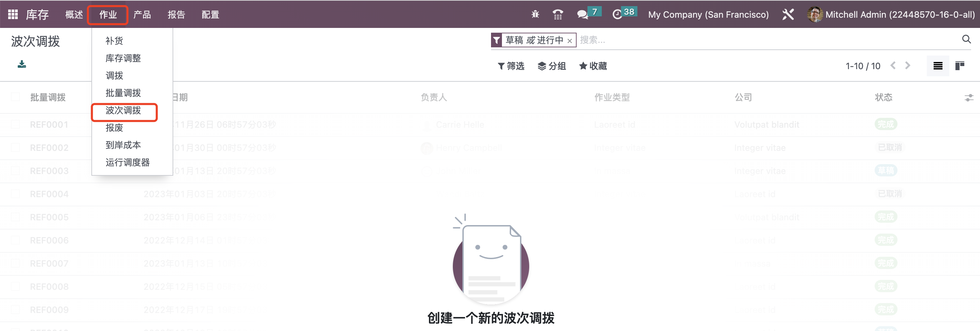The width and height of the screenshot is (980, 331).
Task: Sort by 作业类型 column header
Action: click(612, 97)
